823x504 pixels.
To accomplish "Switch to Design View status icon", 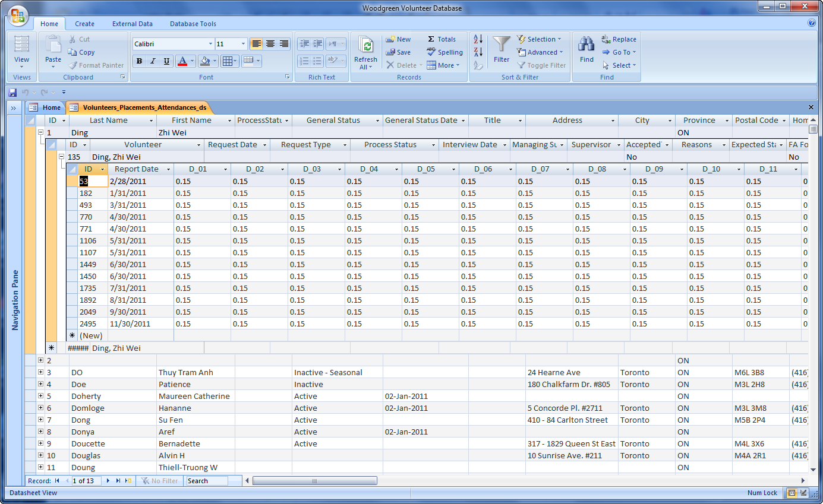I will click(803, 493).
